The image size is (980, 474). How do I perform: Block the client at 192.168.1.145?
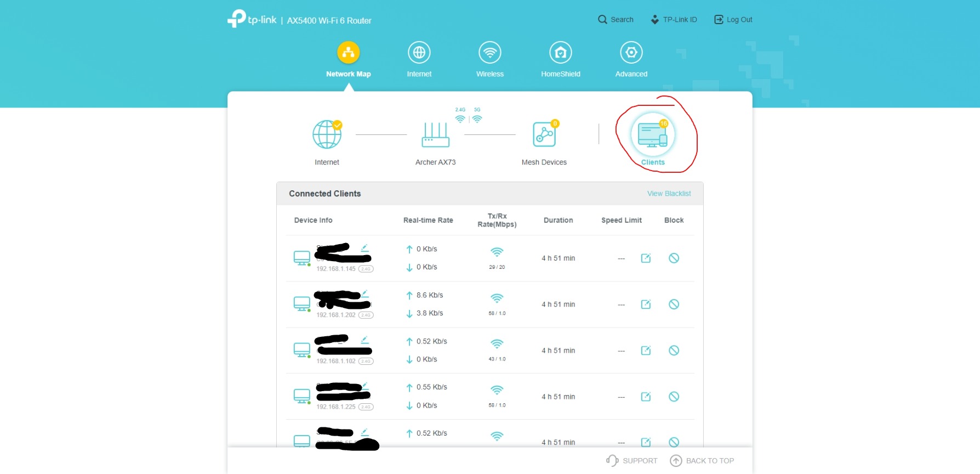[674, 258]
